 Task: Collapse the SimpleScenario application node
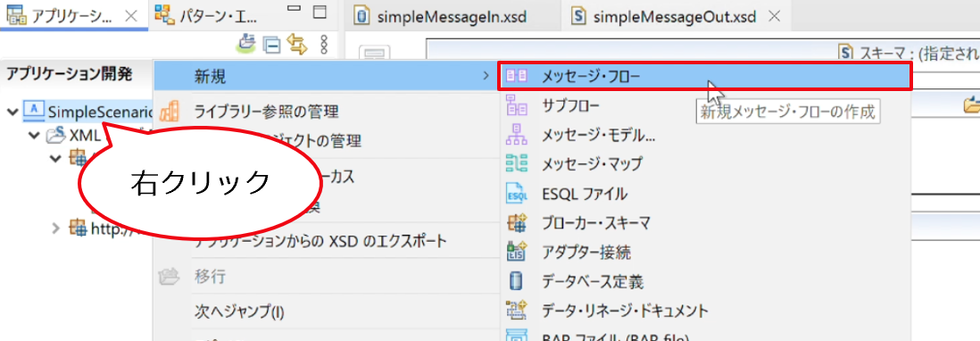point(12,112)
